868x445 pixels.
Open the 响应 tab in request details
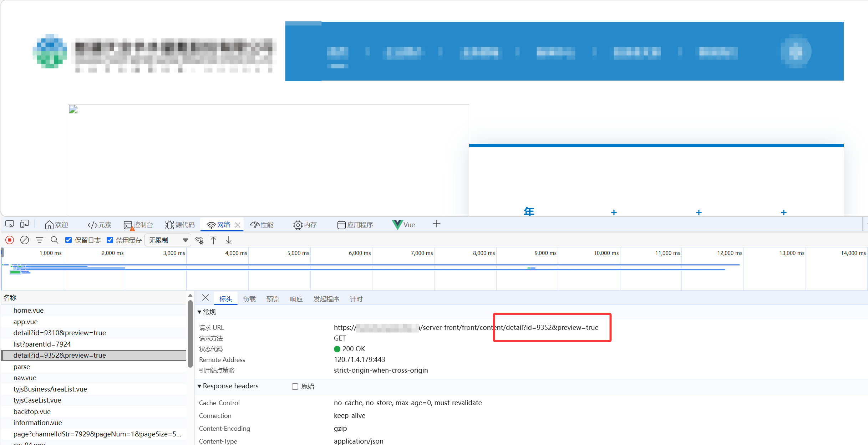coord(296,299)
